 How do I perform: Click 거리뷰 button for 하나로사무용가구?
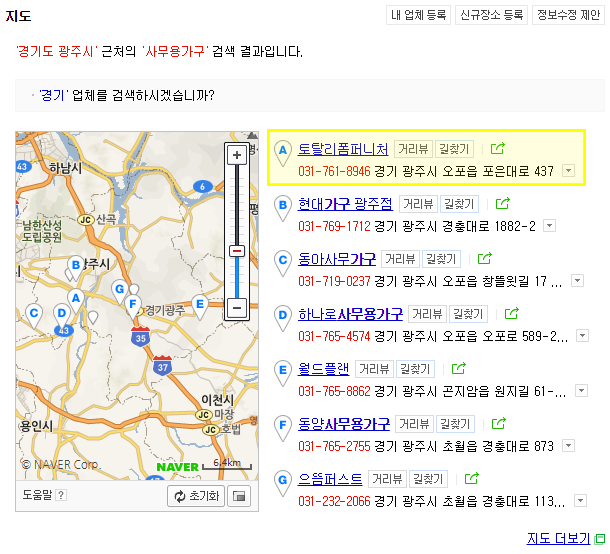point(427,314)
